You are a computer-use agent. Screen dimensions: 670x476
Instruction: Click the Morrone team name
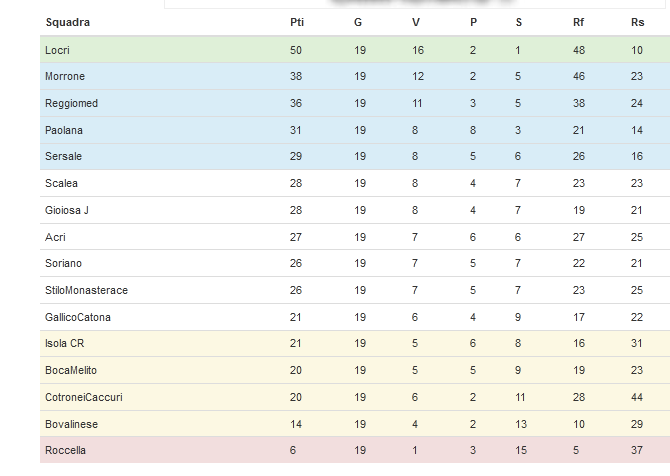65,76
